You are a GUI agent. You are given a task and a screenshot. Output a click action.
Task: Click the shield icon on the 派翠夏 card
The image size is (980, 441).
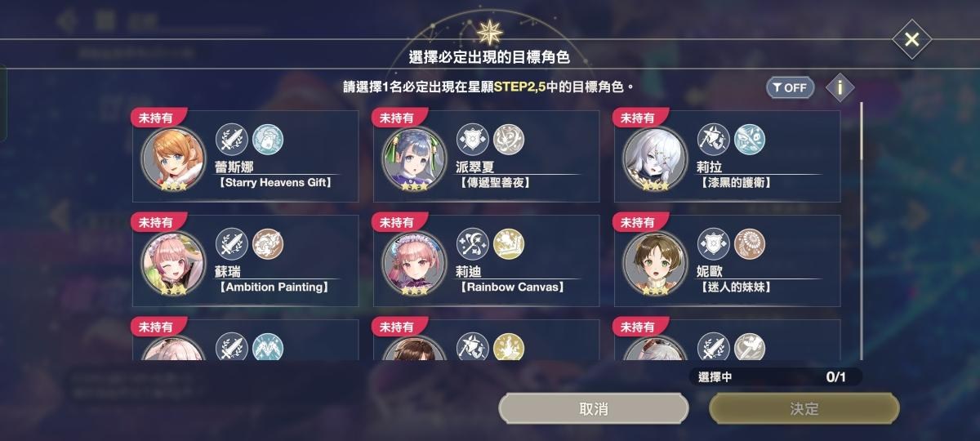[471, 139]
